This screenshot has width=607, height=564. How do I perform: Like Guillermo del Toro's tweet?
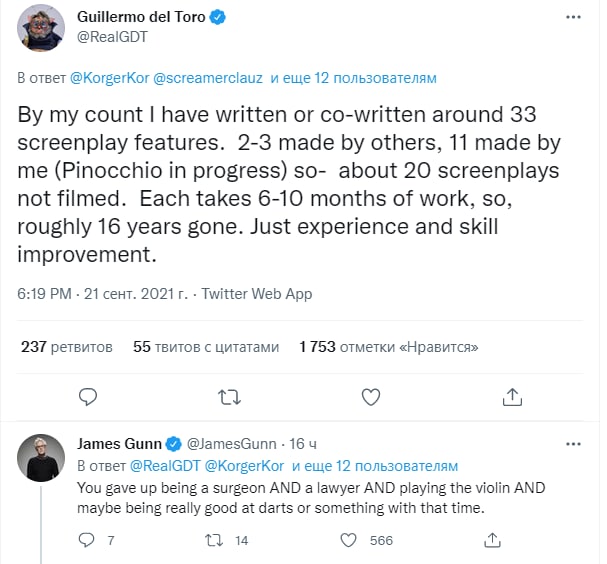371,396
